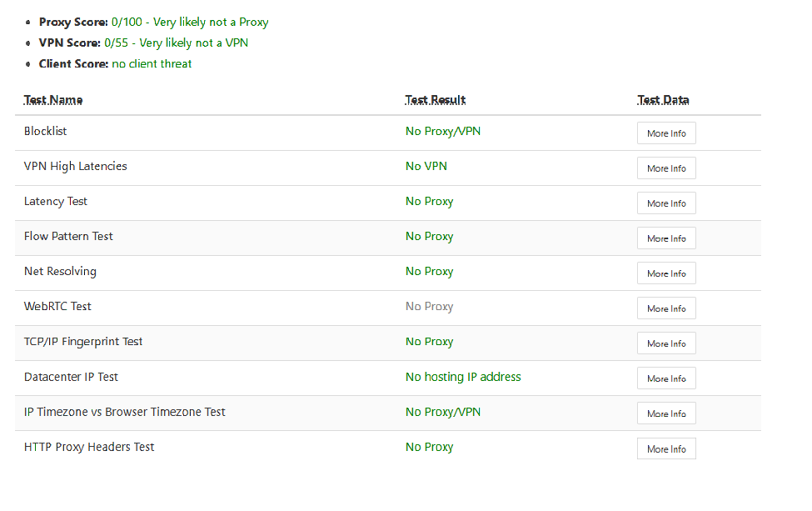This screenshot has height=511, width=812.
Task: Click the No VPN result text
Action: (426, 166)
